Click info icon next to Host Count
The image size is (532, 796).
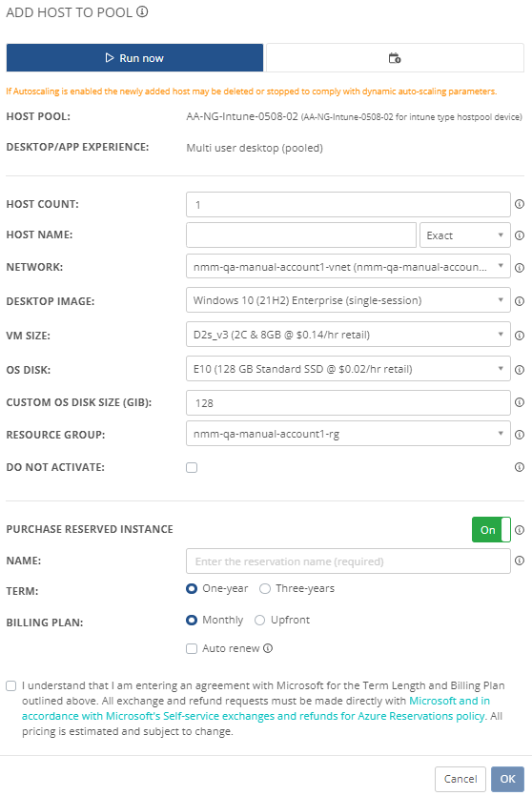(520, 204)
